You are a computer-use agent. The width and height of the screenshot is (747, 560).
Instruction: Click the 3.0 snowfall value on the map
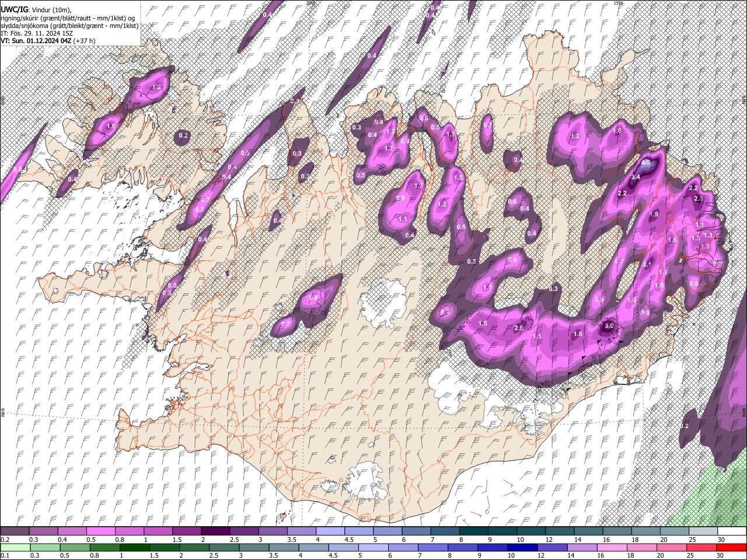pos(609,325)
